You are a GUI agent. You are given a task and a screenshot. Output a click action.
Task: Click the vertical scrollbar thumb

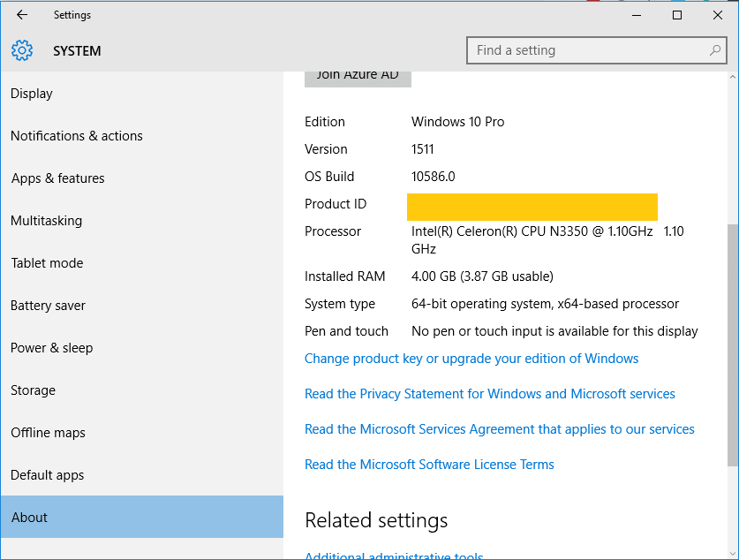(733, 345)
